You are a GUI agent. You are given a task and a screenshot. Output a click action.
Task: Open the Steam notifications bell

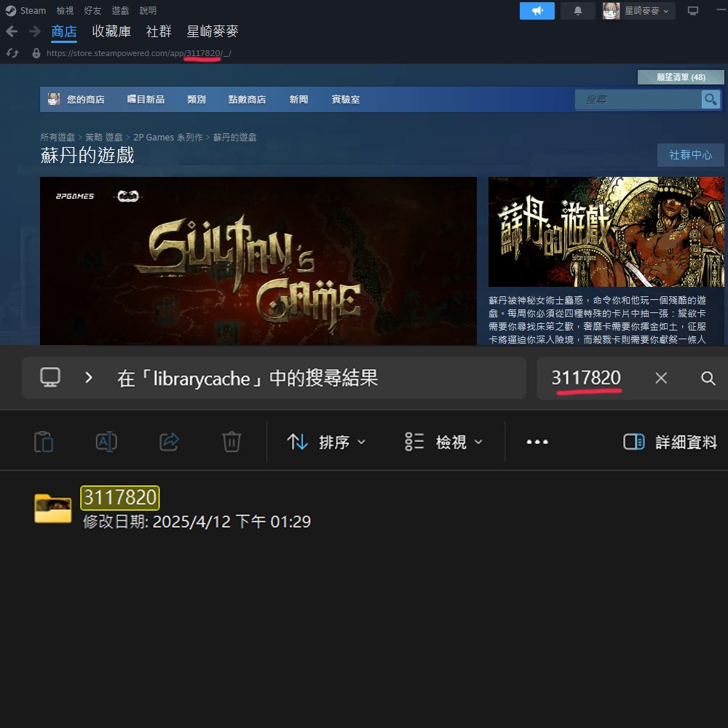coord(577,11)
